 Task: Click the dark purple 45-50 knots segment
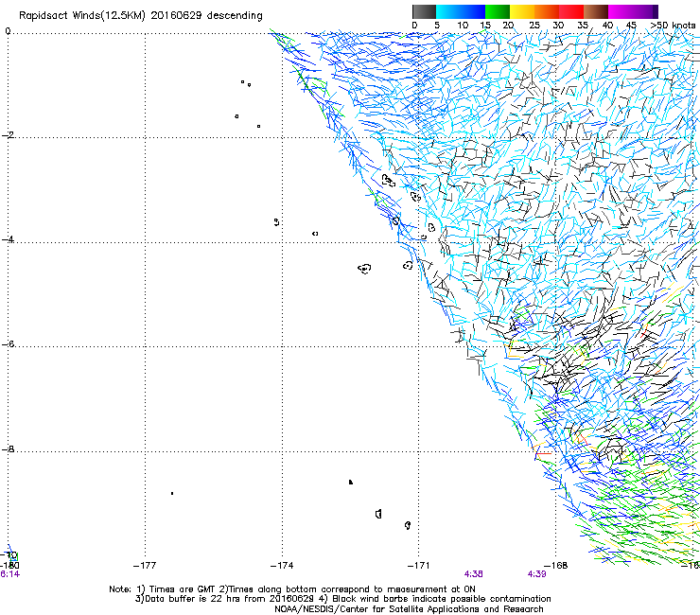click(x=645, y=11)
